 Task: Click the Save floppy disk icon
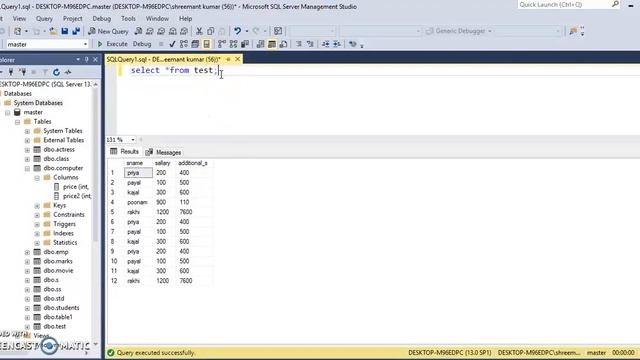64,31
